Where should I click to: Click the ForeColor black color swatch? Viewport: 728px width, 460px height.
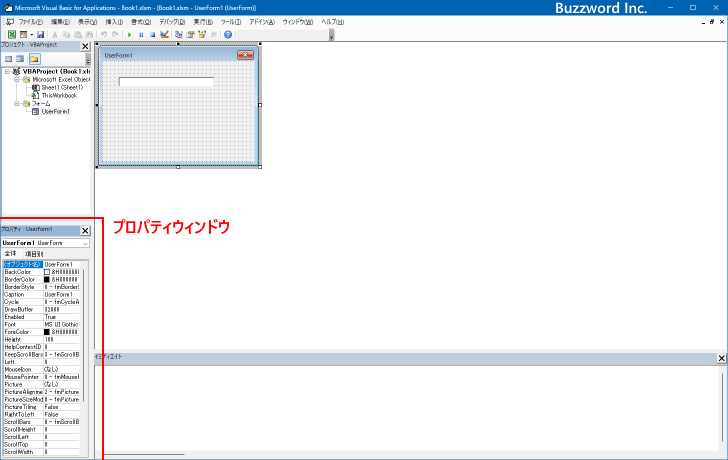(46, 332)
